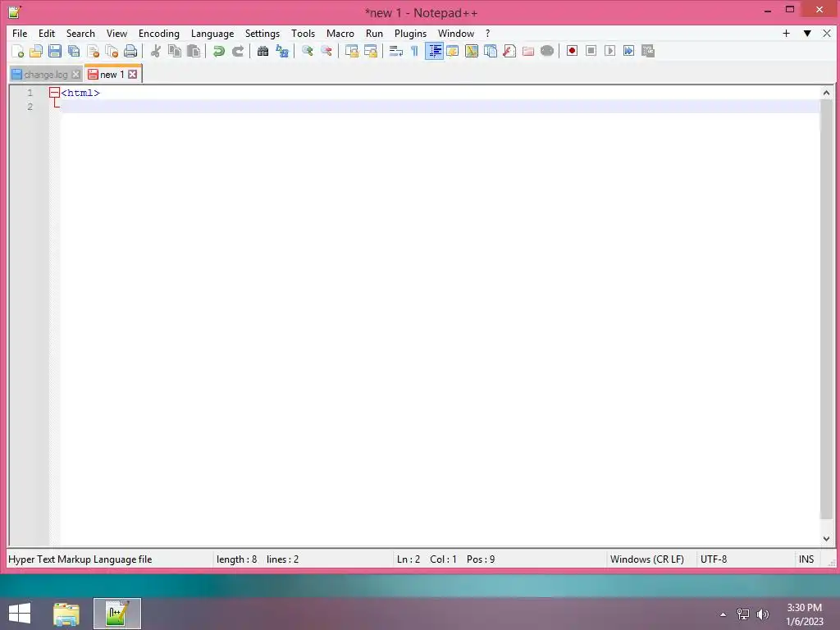This screenshot has width=840, height=630.
Task: Open the Plugins menu
Action: coord(410,33)
